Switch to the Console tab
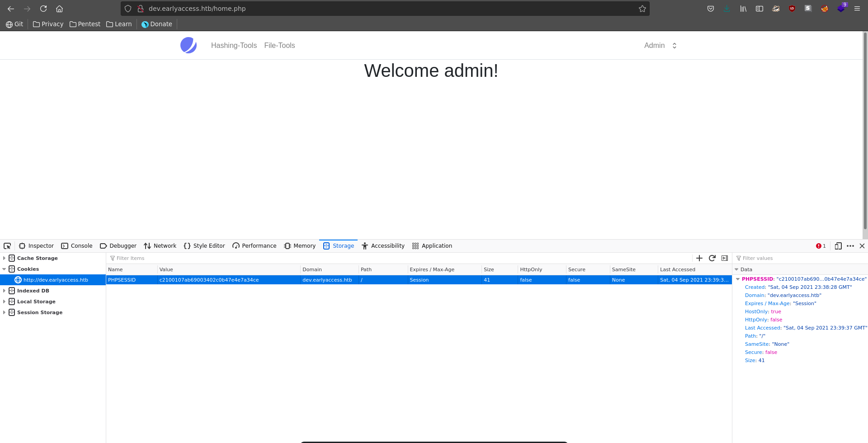 click(x=77, y=246)
